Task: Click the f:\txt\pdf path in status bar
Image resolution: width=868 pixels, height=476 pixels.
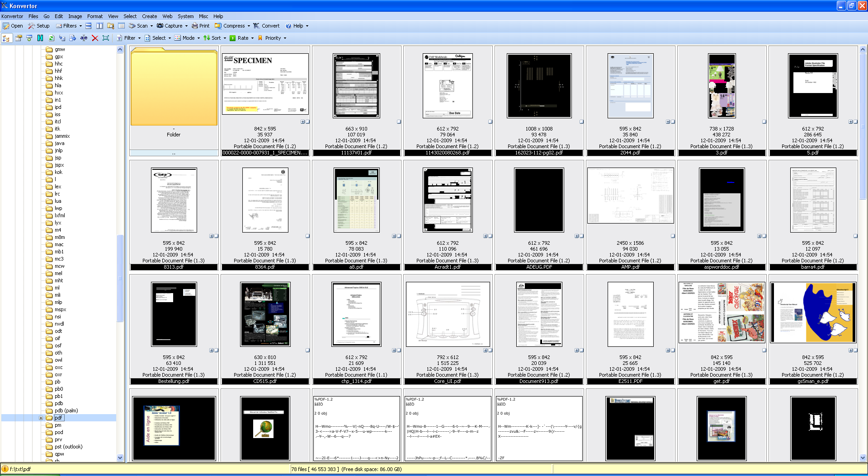Action: (20, 469)
